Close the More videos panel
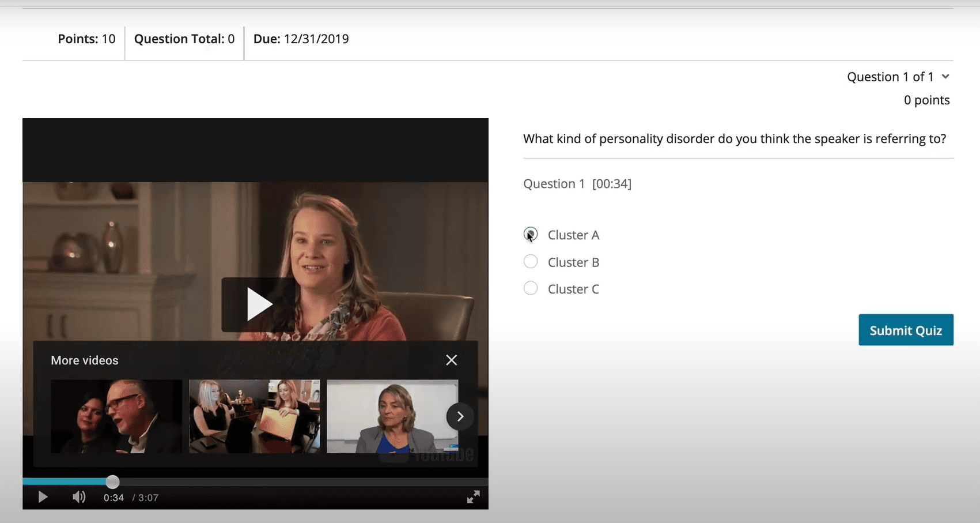This screenshot has height=523, width=980. point(451,360)
